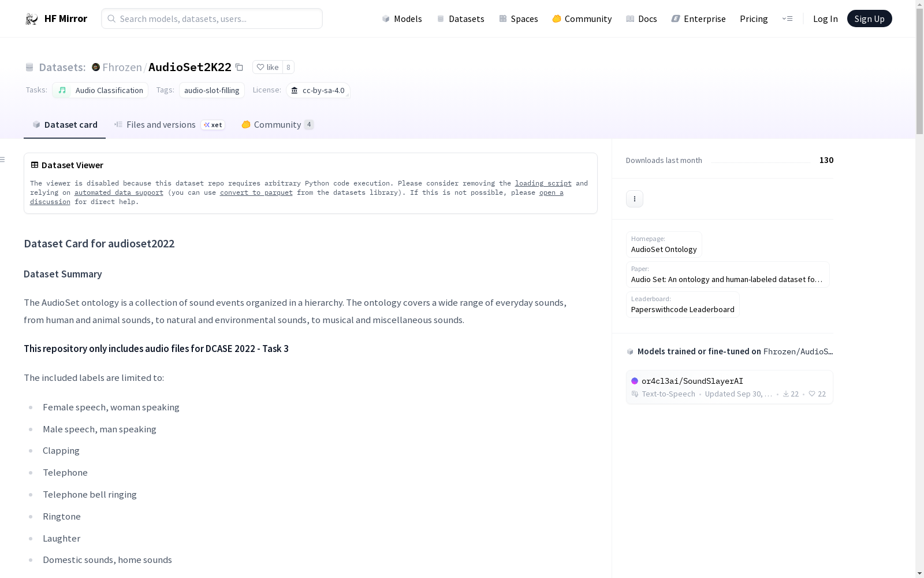The image size is (924, 578).
Task: Open the Pricing page
Action: tap(754, 18)
